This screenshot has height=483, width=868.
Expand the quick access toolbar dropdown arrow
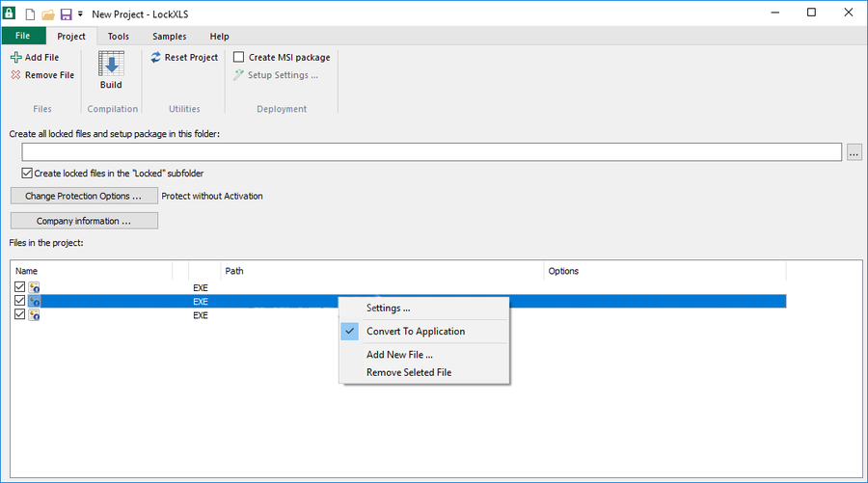coord(80,14)
